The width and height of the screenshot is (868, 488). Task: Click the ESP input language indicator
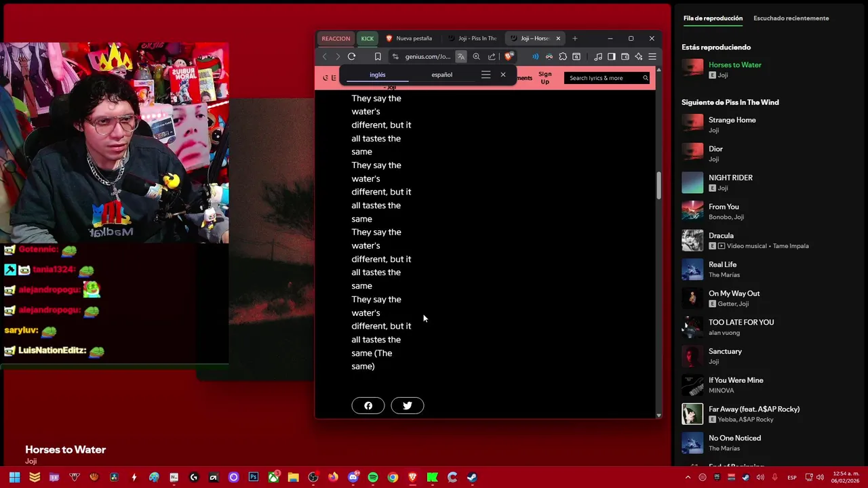[x=792, y=477]
